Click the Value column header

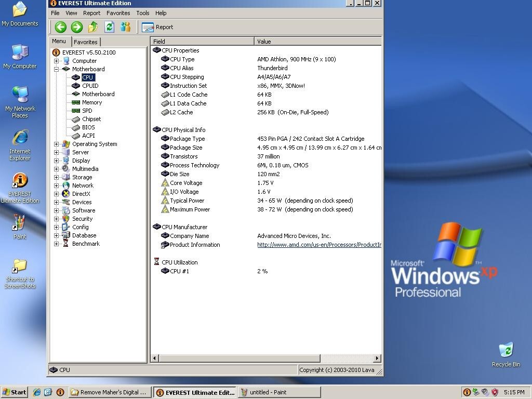coord(318,42)
